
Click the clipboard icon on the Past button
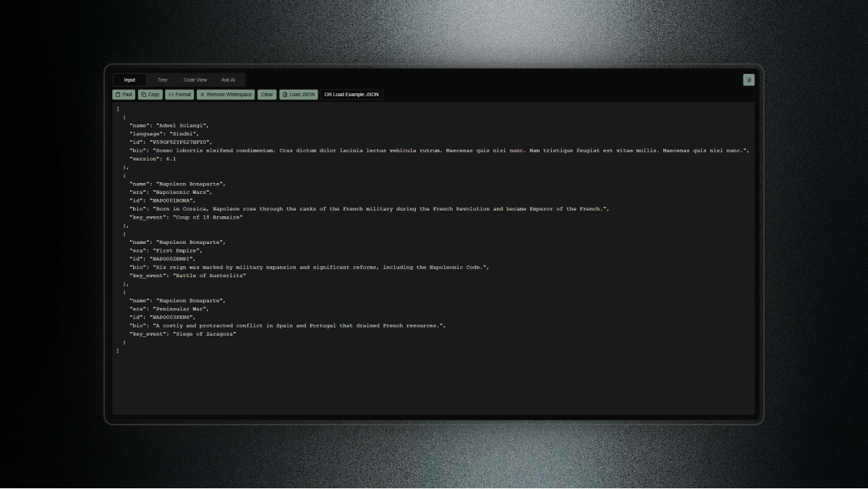pos(117,94)
